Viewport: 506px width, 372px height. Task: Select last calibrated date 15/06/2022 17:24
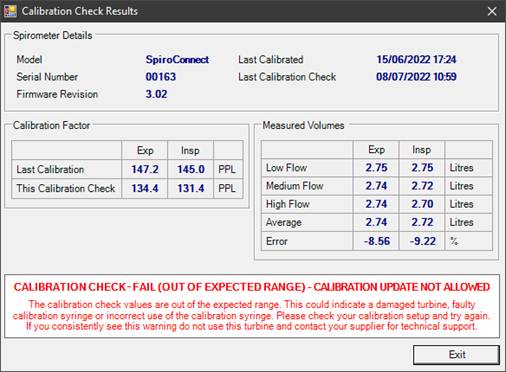click(416, 60)
